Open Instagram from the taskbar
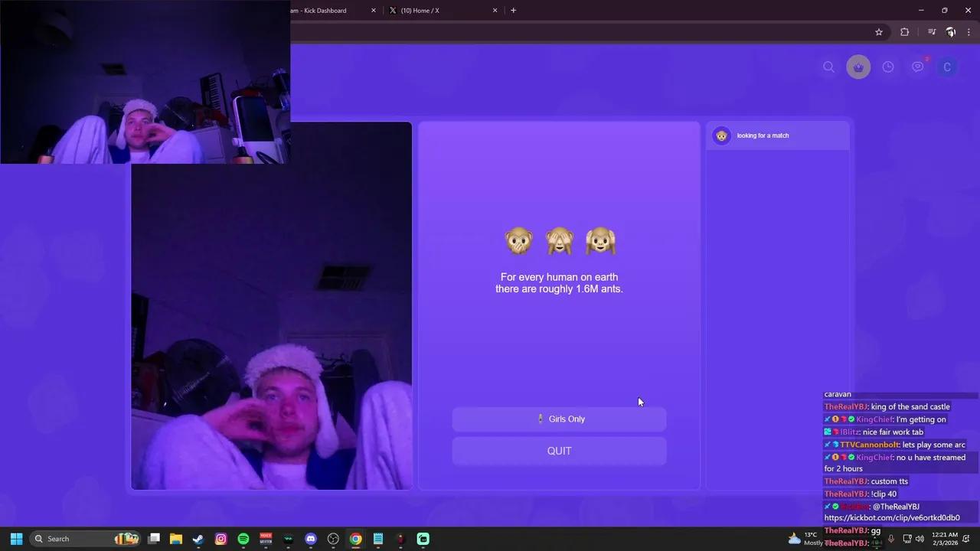 pos(221,539)
